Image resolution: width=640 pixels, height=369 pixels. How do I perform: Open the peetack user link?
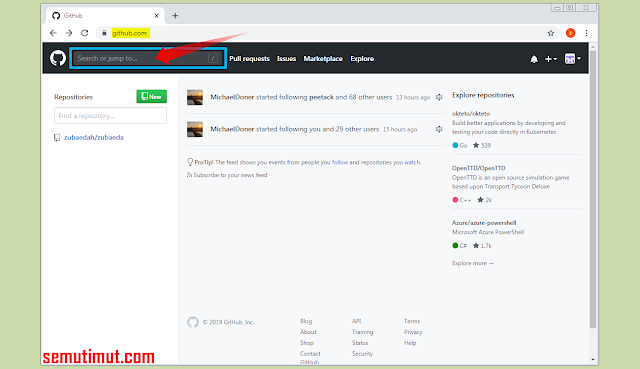pos(321,97)
